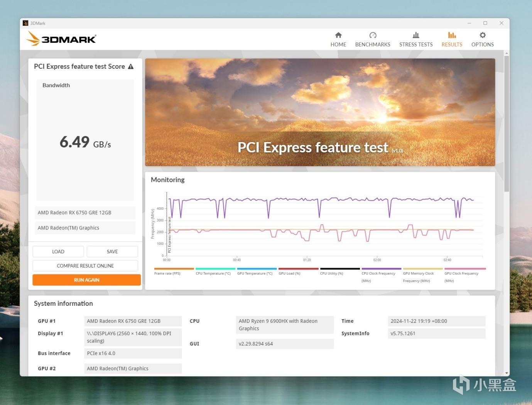532x405 pixels.
Task: Click the Stress Tests bar chart icon
Action: 416,35
